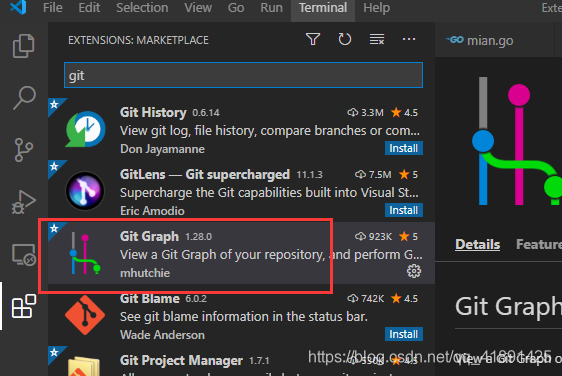
Task: Open the Run menu
Action: (271, 8)
